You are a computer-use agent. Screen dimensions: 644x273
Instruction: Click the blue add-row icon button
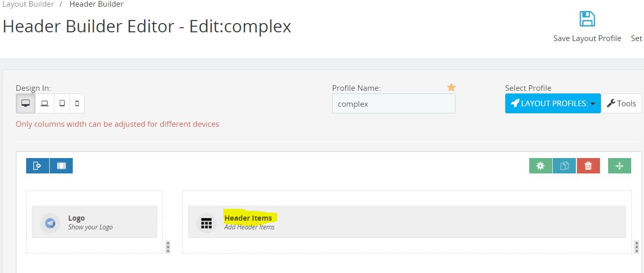tap(37, 166)
